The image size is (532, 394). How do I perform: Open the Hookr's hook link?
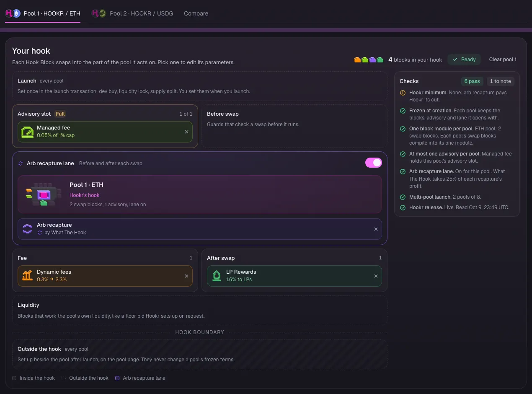pyautogui.click(x=85, y=195)
